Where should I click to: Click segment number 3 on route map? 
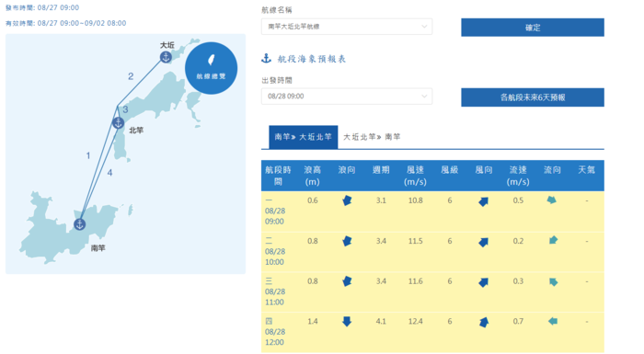[x=125, y=109]
